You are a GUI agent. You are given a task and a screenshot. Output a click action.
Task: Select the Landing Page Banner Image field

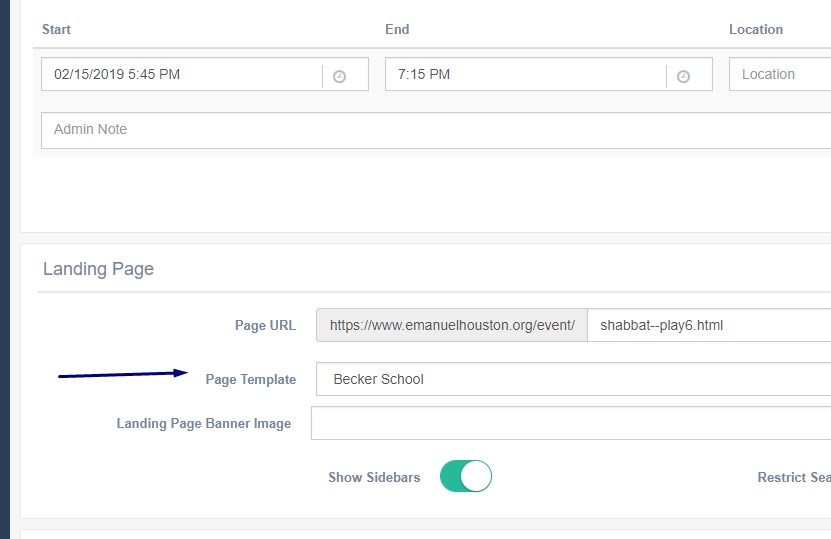click(570, 423)
